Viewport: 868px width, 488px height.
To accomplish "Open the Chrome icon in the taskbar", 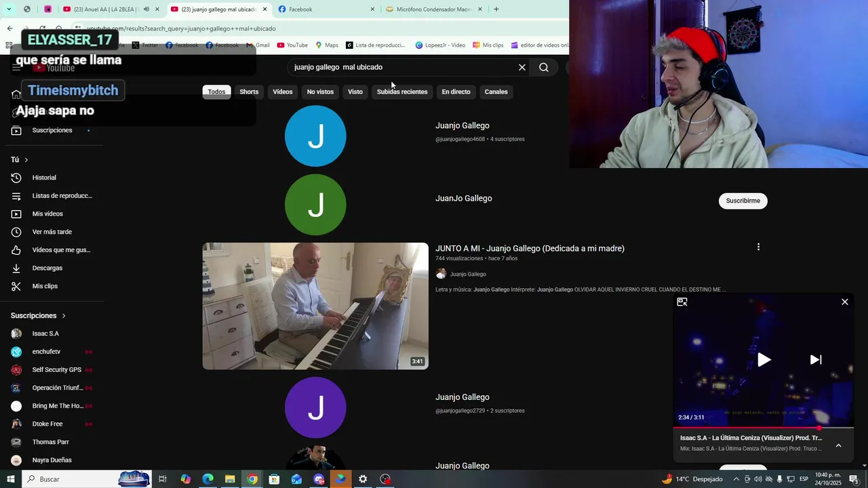I will tap(252, 479).
